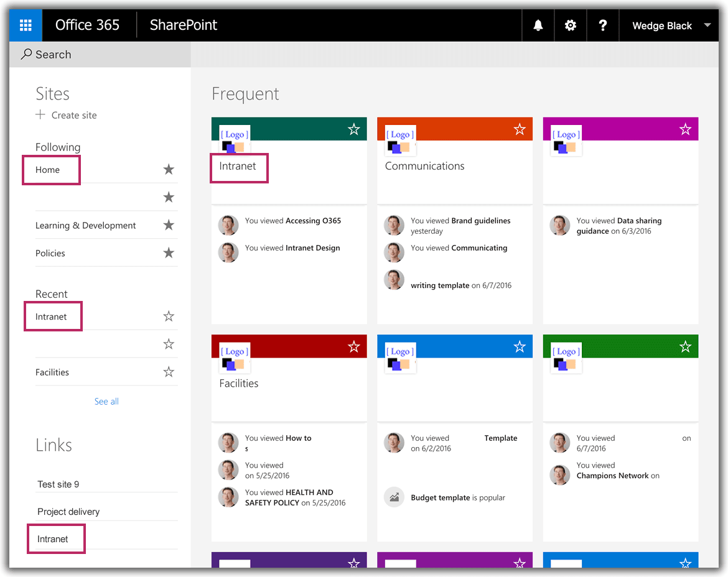Expand the Recent sites with See all
Image resolution: width=728 pixels, height=577 pixels.
click(x=106, y=402)
